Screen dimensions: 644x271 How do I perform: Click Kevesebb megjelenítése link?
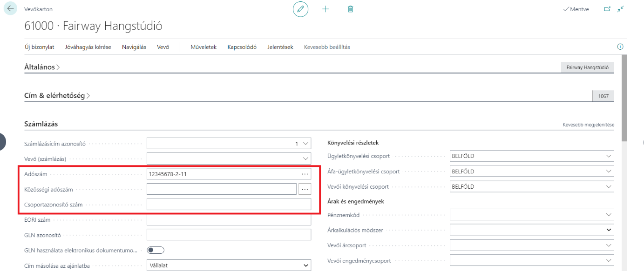[x=588, y=125]
